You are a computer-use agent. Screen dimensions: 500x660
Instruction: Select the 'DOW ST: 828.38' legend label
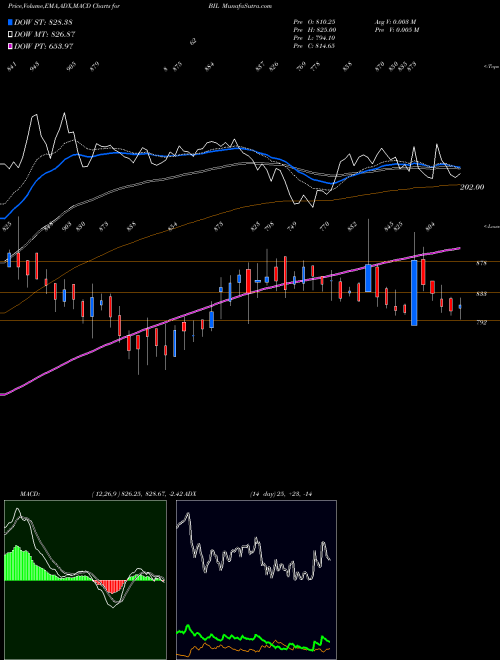pos(44,22)
